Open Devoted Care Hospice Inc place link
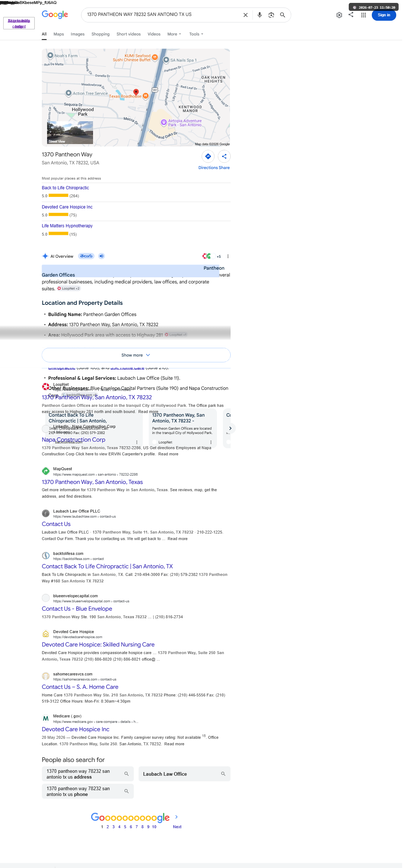Viewport: 407px width, 868px height. (x=67, y=207)
